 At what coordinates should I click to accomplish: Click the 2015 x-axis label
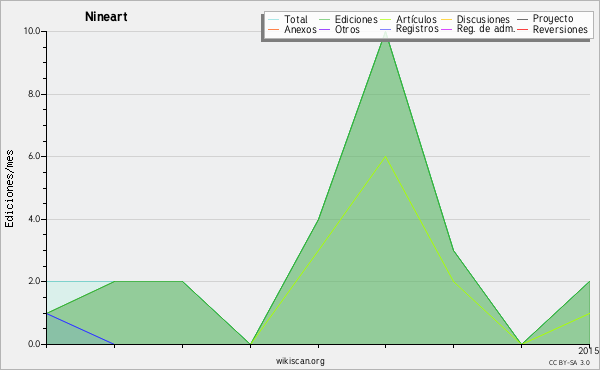589,351
